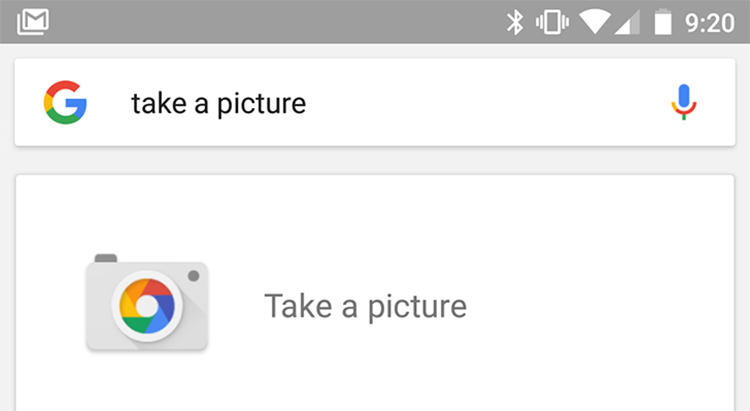Click the 'take a picture' search query text
Image resolution: width=750 pixels, height=411 pixels.
point(218,103)
